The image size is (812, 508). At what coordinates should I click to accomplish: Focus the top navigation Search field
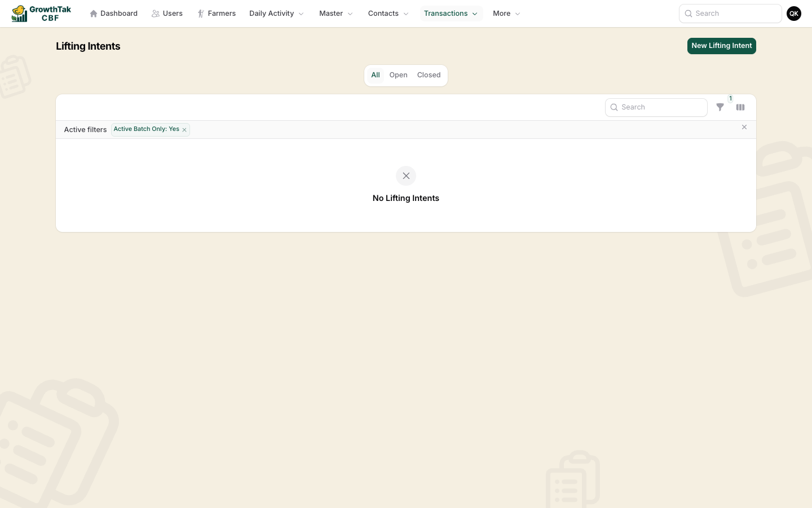pos(730,14)
